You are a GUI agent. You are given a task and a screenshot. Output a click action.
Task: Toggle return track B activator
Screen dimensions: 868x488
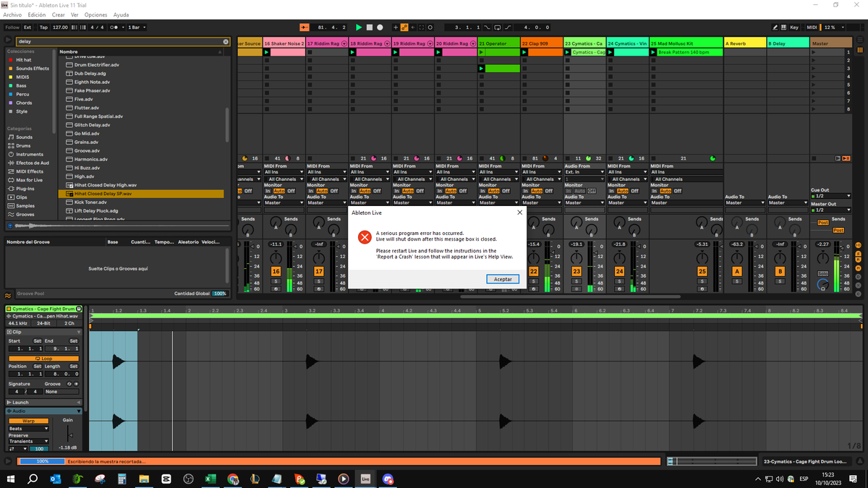click(780, 271)
